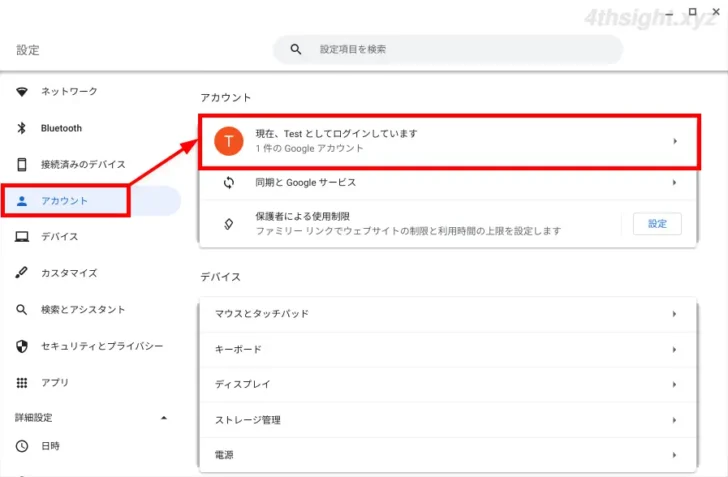This screenshot has width=728, height=477.
Task: Open the Test login account row
Action: 449,141
